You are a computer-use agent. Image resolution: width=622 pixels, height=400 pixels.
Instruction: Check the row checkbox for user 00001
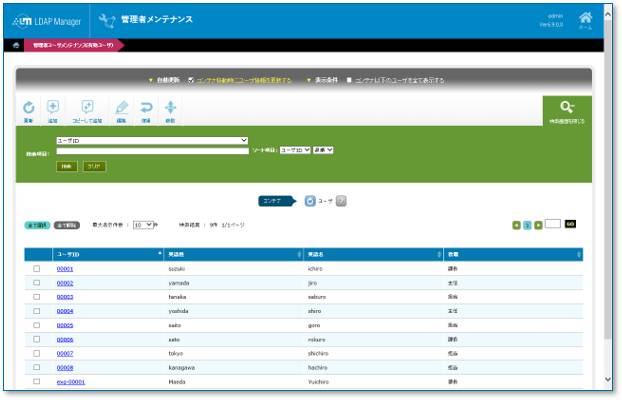pos(37,269)
